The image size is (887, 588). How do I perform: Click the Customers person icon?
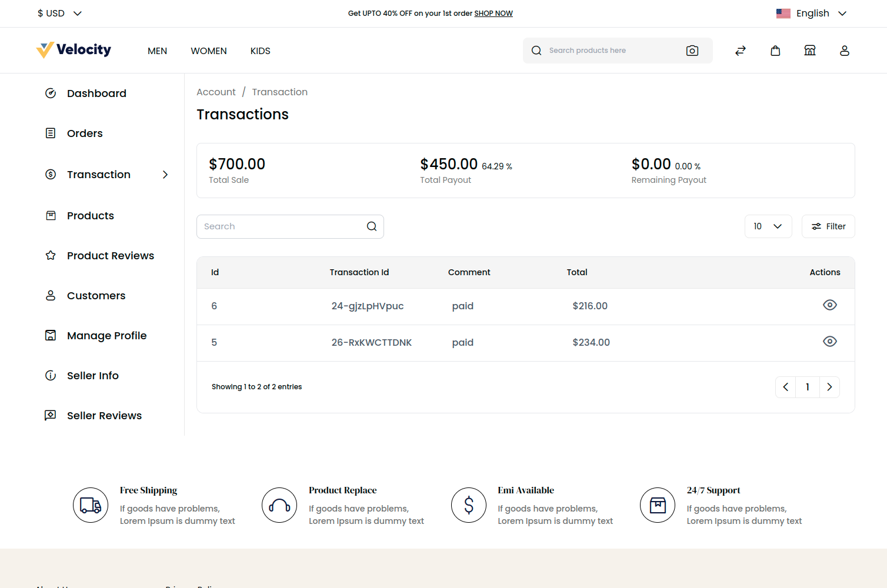[x=51, y=295]
